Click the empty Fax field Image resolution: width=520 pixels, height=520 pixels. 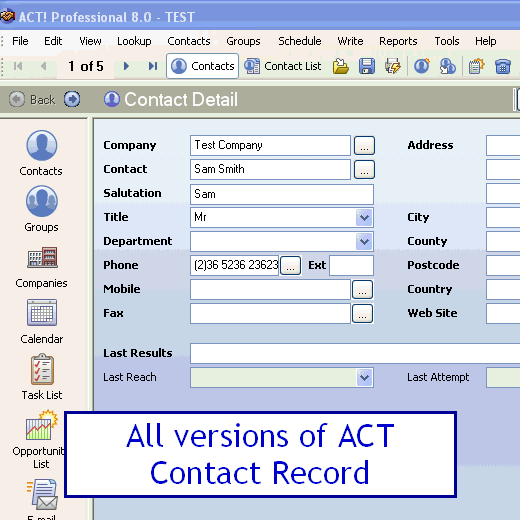click(270, 313)
